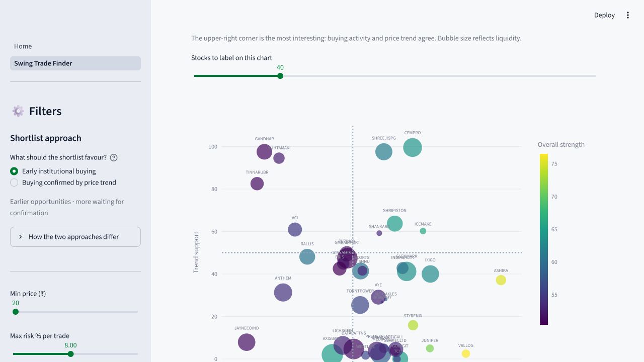Open the three-dot main menu

(x=627, y=15)
